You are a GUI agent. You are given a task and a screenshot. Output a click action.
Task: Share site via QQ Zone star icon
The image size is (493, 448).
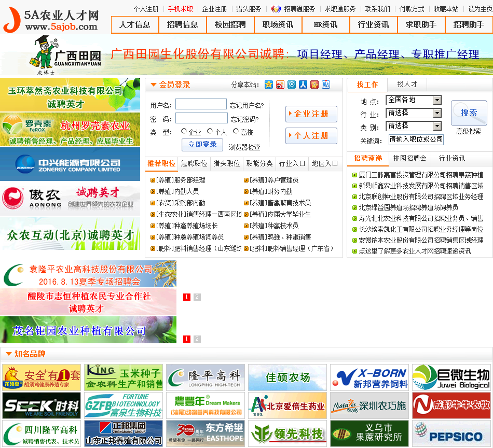[x=268, y=85]
